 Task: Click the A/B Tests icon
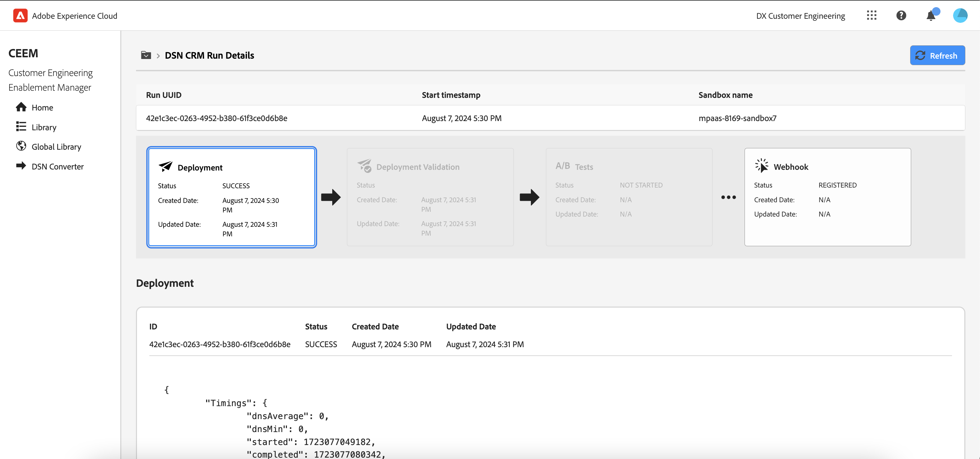tap(563, 166)
